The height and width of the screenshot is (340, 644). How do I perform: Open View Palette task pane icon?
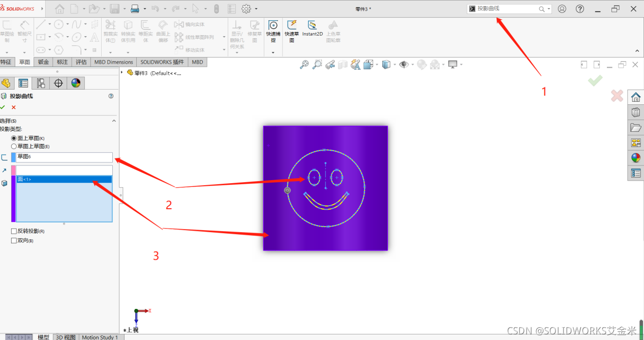636,143
